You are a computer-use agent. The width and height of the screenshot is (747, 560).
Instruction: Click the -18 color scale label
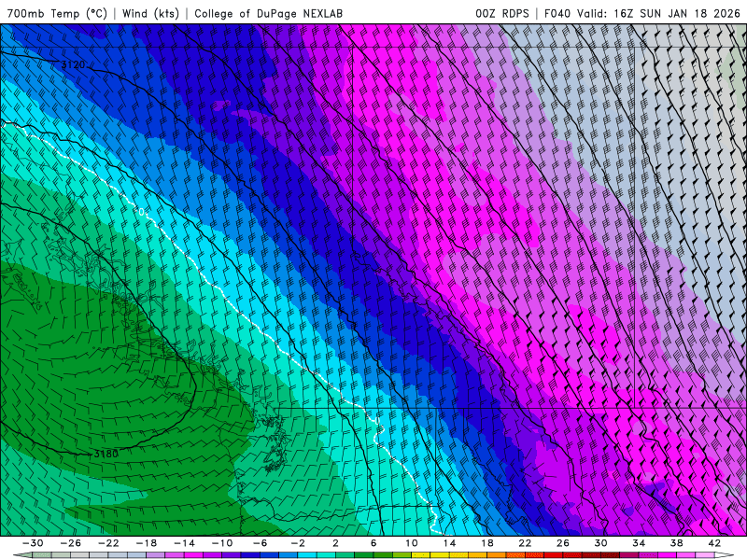147,543
